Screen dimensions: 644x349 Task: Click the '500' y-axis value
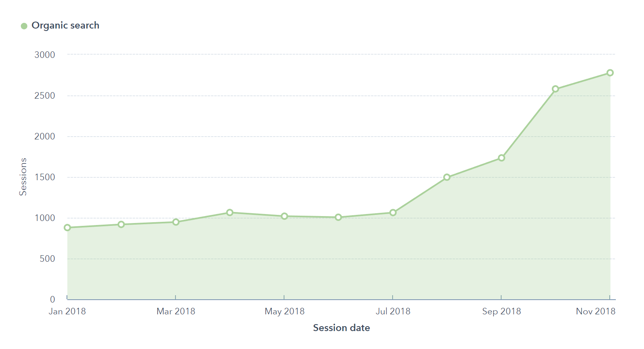47,258
